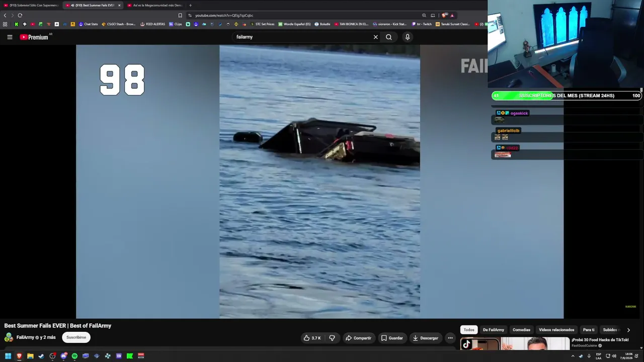Clear the failarmy search text
The width and height of the screenshot is (644, 362).
[375, 37]
